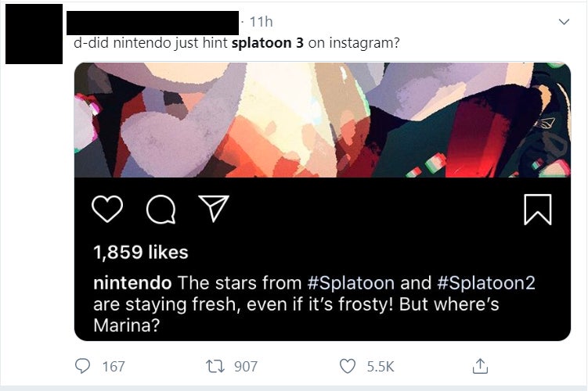Click the Instagram comment bubble icon

(161, 209)
